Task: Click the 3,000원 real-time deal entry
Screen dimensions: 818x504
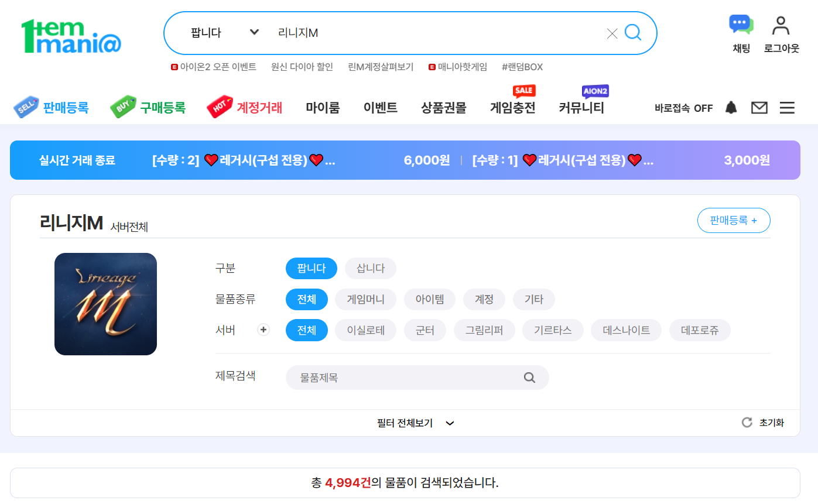Action: (x=621, y=160)
